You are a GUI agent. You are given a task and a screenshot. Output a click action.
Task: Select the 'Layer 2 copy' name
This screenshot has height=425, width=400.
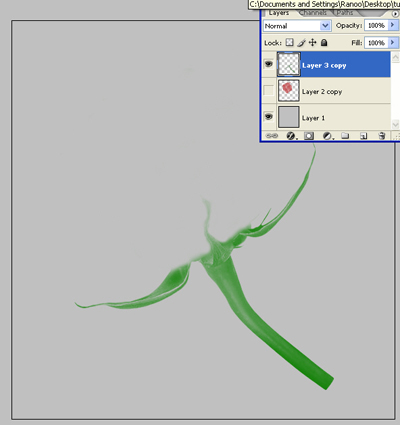tap(322, 92)
